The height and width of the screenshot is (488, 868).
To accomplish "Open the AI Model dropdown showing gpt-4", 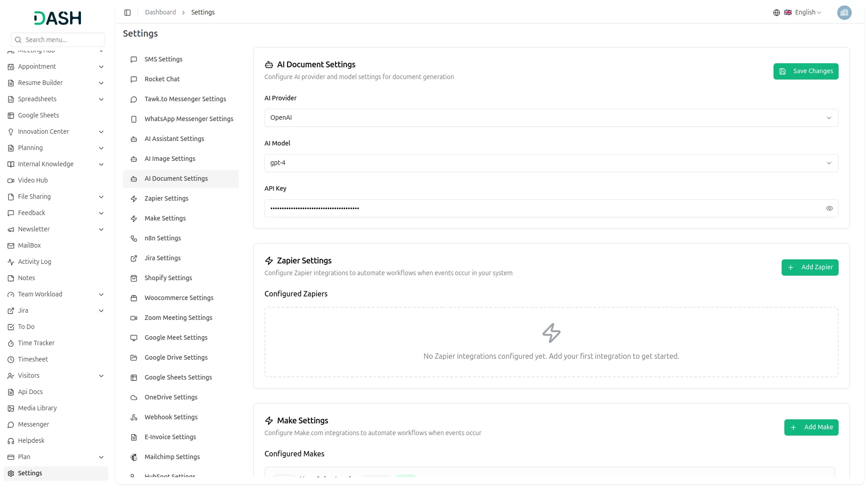I will coord(551,163).
